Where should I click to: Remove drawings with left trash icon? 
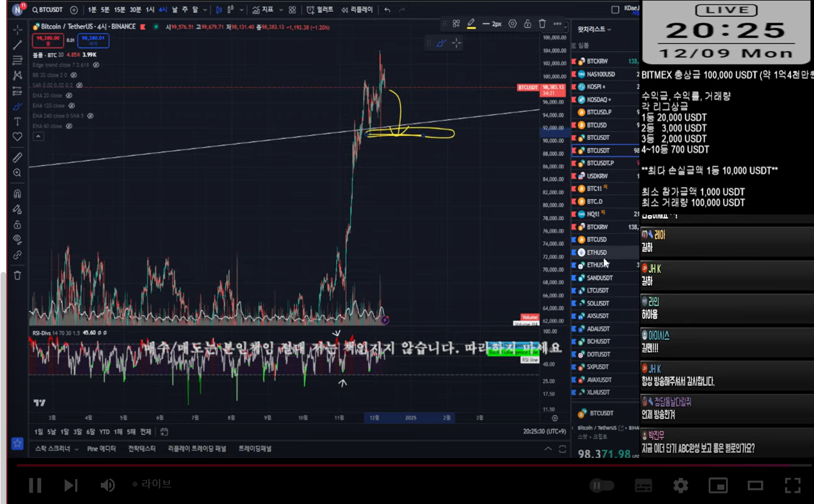click(17, 275)
